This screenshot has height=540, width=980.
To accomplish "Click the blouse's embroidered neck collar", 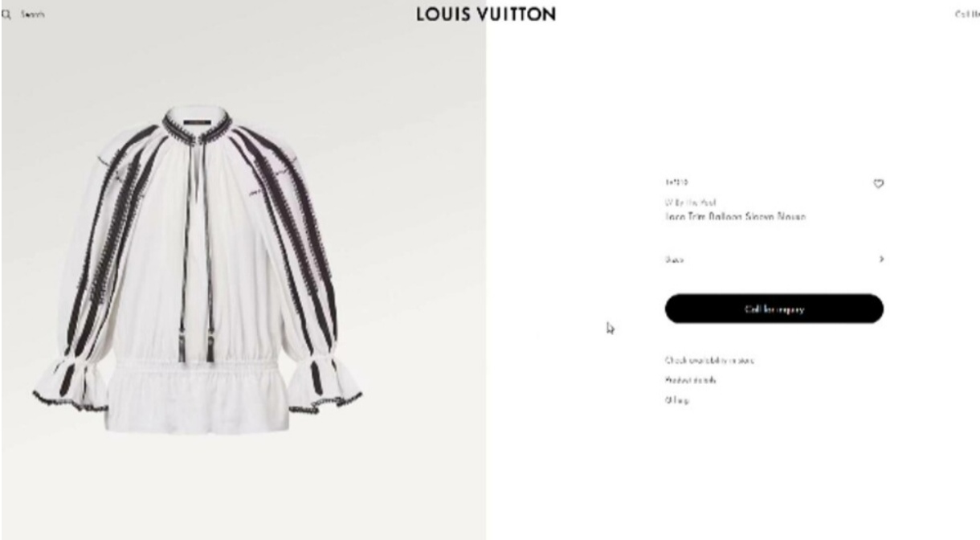I will (198, 125).
